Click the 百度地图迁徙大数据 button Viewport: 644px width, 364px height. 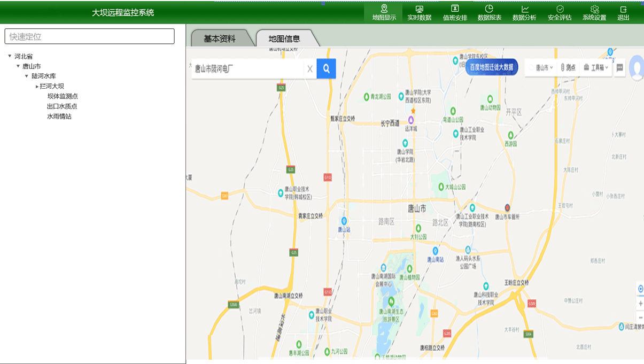click(491, 67)
